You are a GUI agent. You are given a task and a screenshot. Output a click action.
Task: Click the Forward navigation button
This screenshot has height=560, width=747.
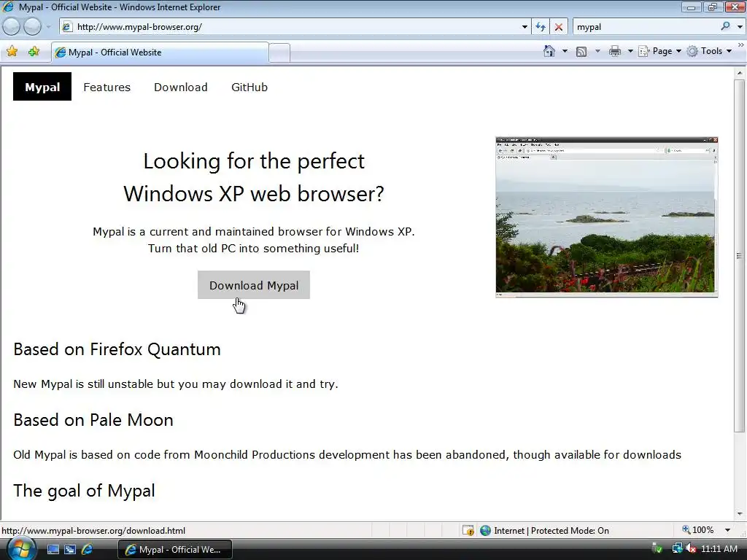point(32,27)
